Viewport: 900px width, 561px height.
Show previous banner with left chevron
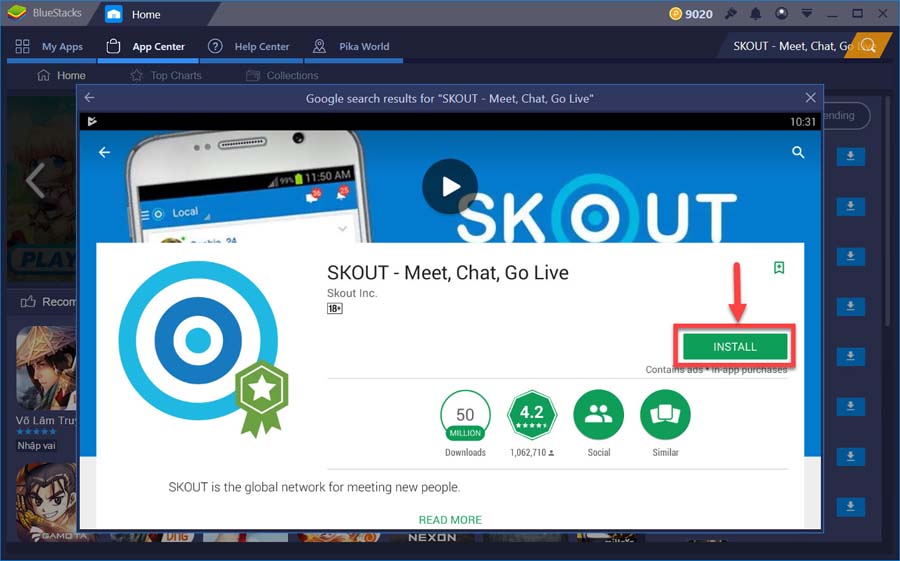tap(36, 180)
